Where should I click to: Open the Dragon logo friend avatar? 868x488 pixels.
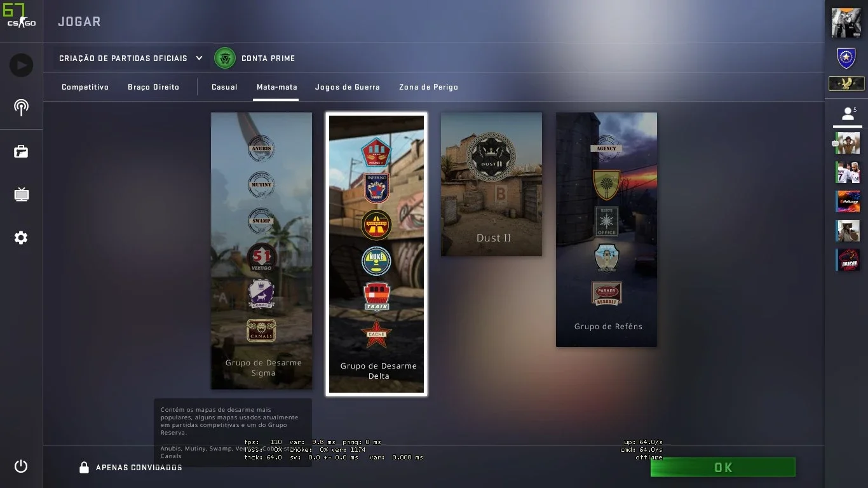click(x=848, y=261)
